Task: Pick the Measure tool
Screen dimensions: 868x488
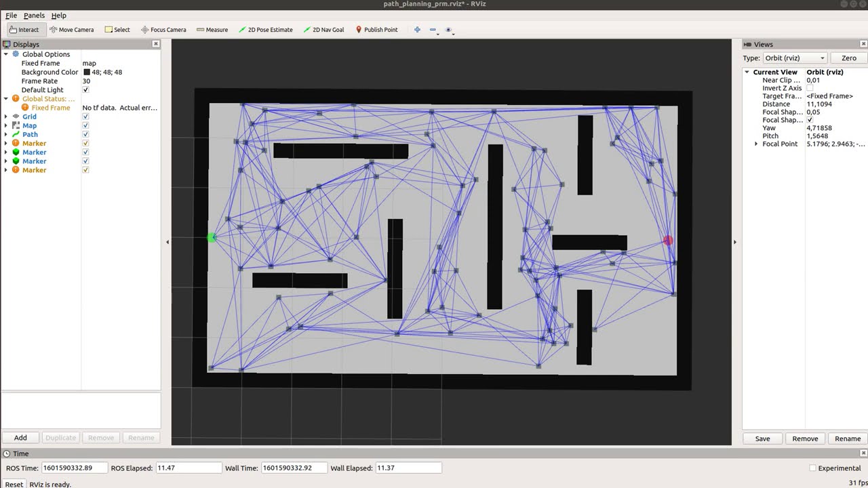Action: click(x=212, y=30)
